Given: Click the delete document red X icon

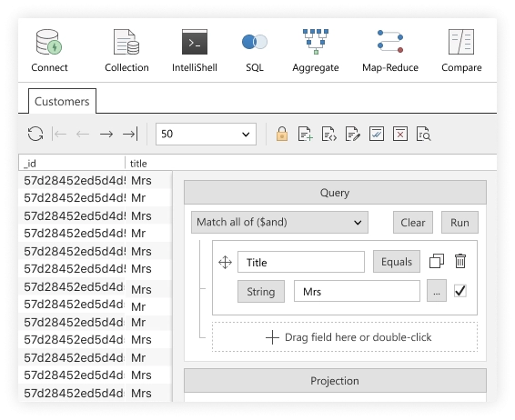Looking at the screenshot, I should [x=400, y=134].
